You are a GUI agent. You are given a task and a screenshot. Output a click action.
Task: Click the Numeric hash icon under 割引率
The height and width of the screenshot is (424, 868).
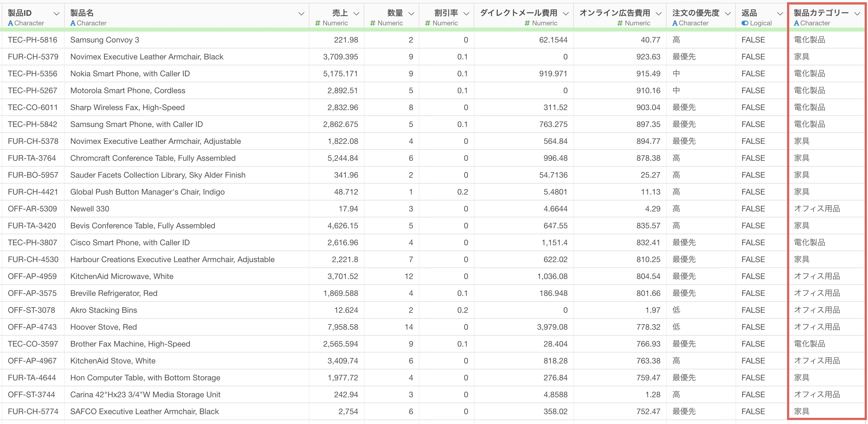(x=428, y=23)
